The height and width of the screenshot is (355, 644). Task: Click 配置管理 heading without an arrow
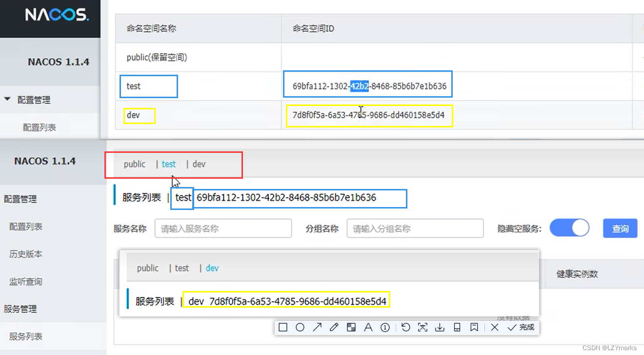click(x=20, y=199)
